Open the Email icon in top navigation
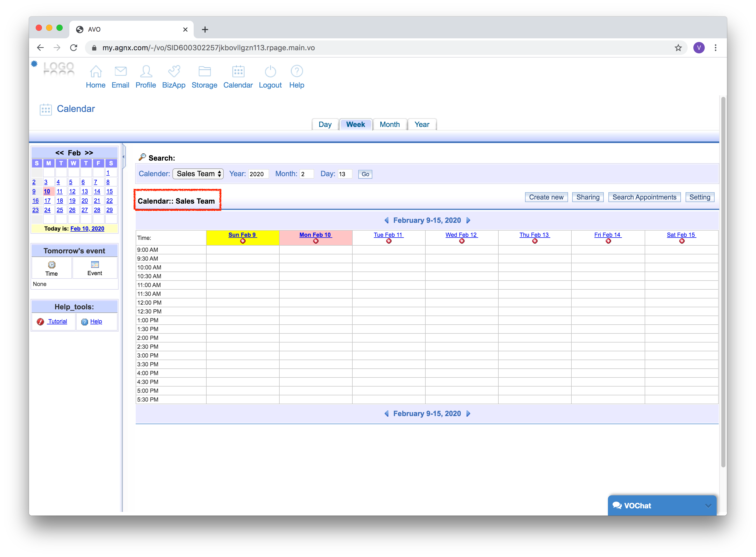Screen dimensions: 756x557 (120, 72)
